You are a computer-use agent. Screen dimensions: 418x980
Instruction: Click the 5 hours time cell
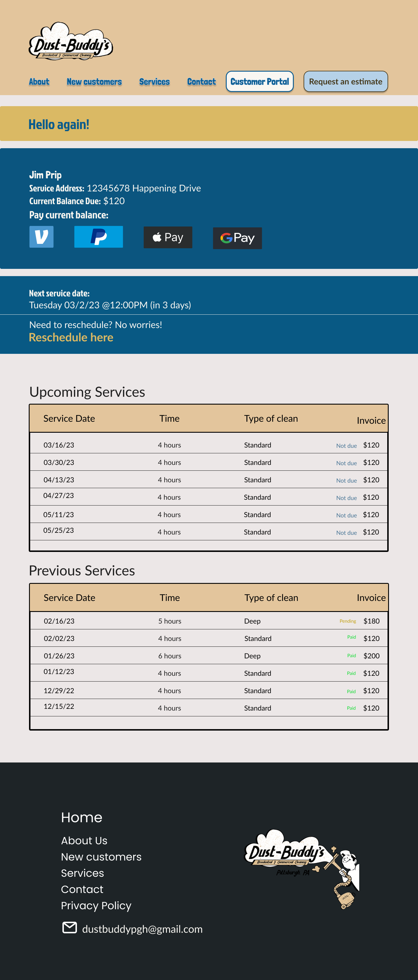point(170,621)
